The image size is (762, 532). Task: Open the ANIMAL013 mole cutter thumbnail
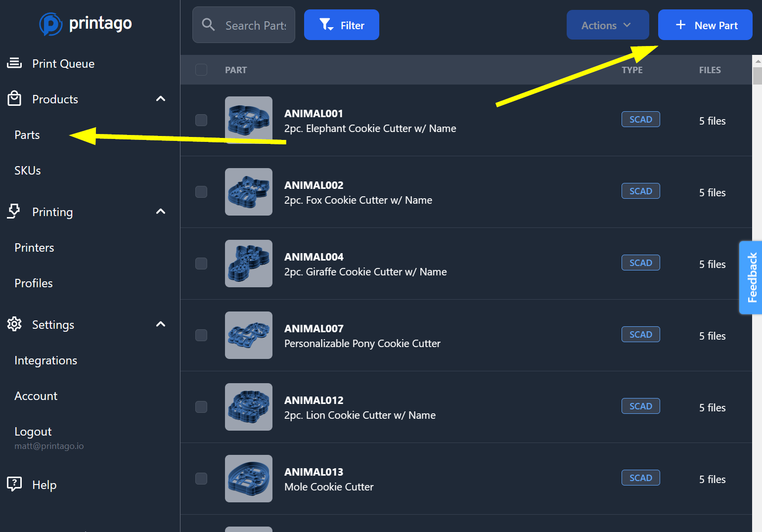click(x=249, y=479)
